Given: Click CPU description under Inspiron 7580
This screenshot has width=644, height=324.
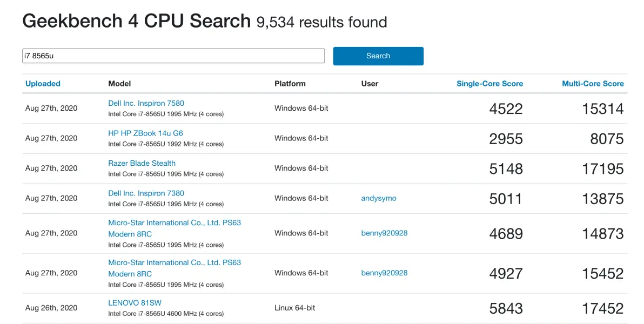Looking at the screenshot, I should tap(166, 114).
